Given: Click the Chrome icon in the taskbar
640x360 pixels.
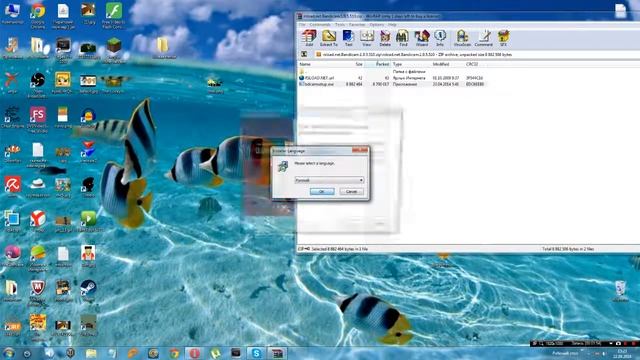Looking at the screenshot, I should 174,353.
